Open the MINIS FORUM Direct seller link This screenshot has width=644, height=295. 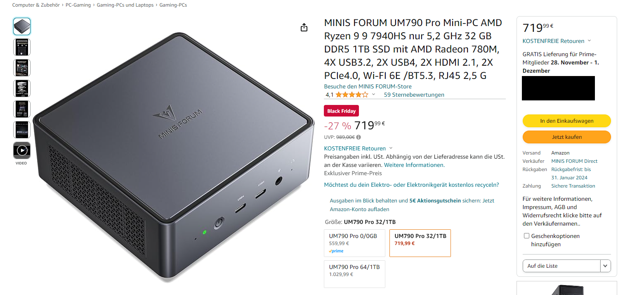pyautogui.click(x=574, y=161)
